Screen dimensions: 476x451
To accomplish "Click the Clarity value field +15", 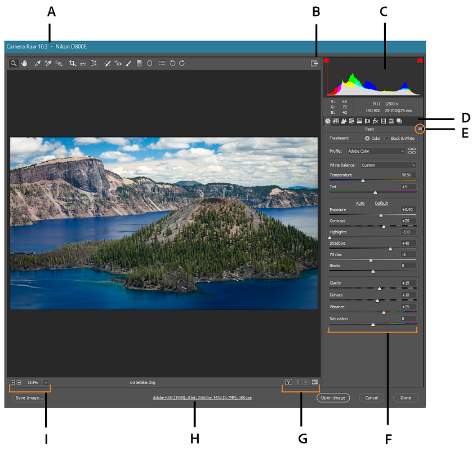I will pos(408,283).
